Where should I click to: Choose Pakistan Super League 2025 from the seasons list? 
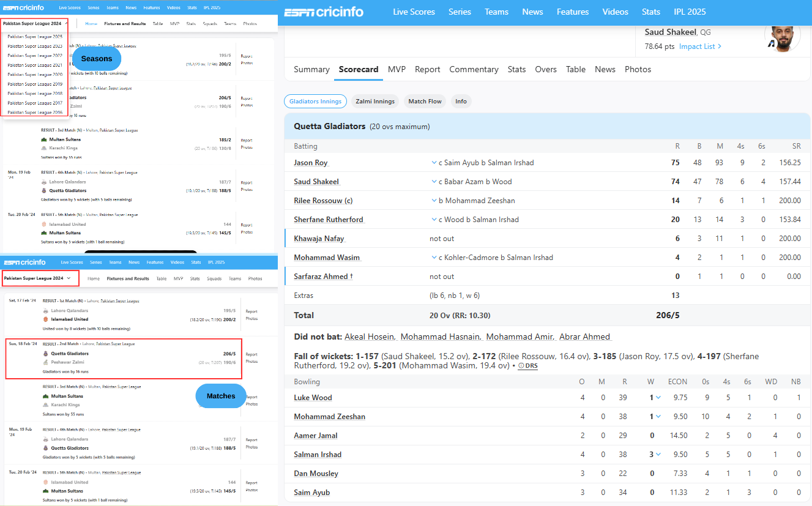35,37
